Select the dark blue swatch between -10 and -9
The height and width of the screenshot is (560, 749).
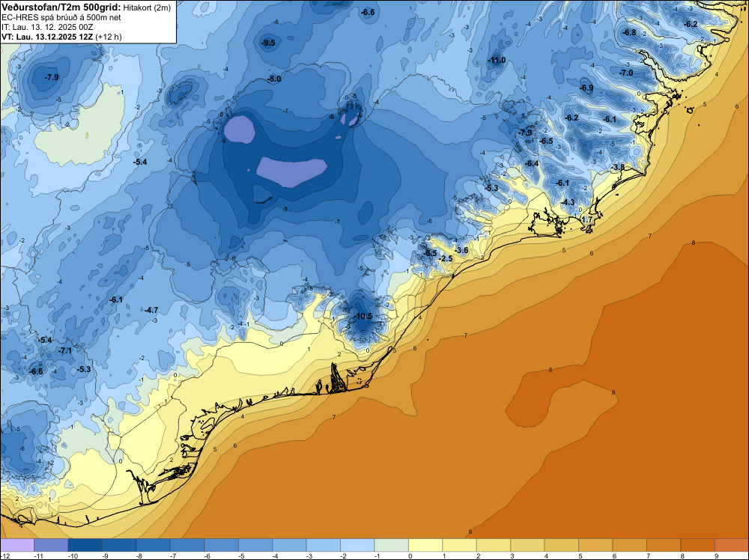(85, 545)
